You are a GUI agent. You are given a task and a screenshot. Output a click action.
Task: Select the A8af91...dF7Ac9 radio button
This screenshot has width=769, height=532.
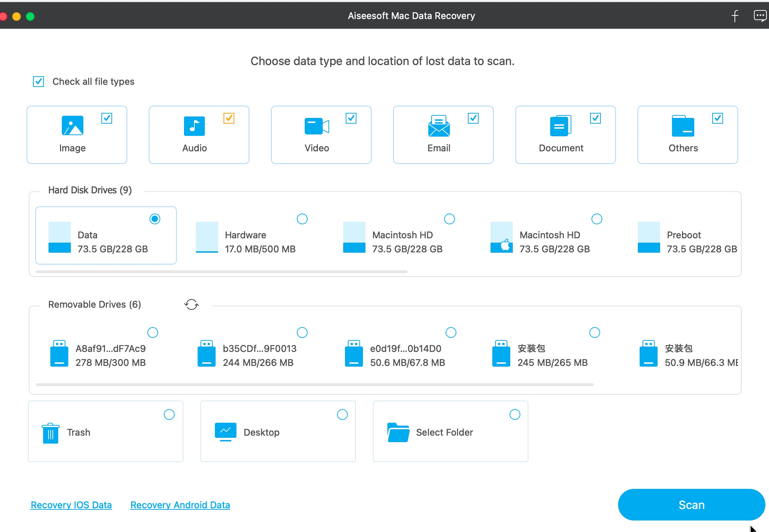pyautogui.click(x=153, y=332)
